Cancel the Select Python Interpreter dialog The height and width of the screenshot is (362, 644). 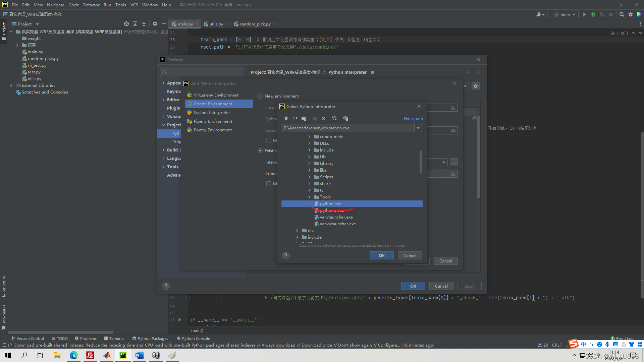[410, 255]
